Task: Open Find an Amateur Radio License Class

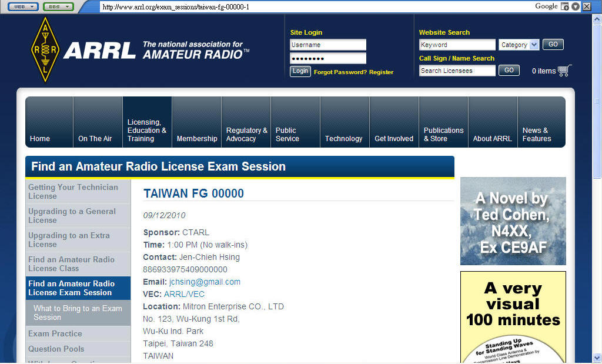Action: pyautogui.click(x=78, y=264)
